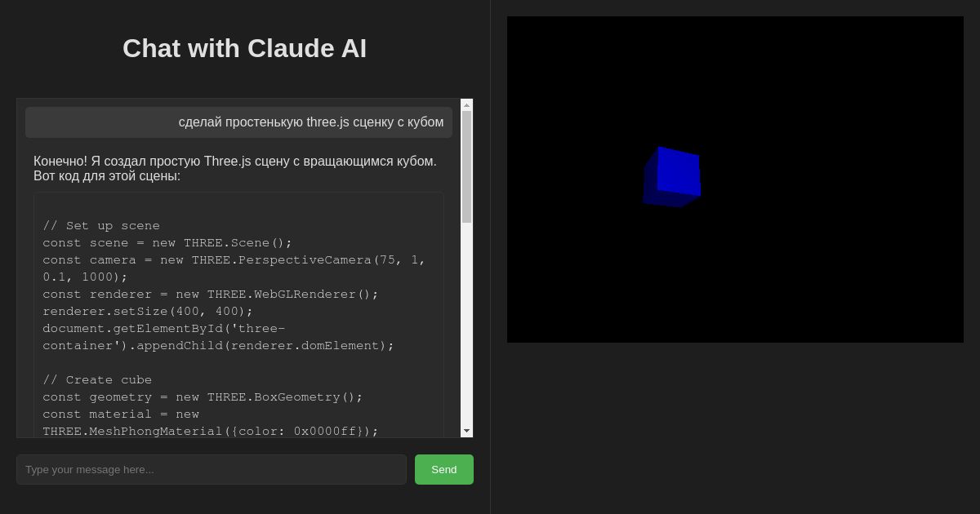Click the message input field
This screenshot has height=514, width=980.
pos(211,469)
